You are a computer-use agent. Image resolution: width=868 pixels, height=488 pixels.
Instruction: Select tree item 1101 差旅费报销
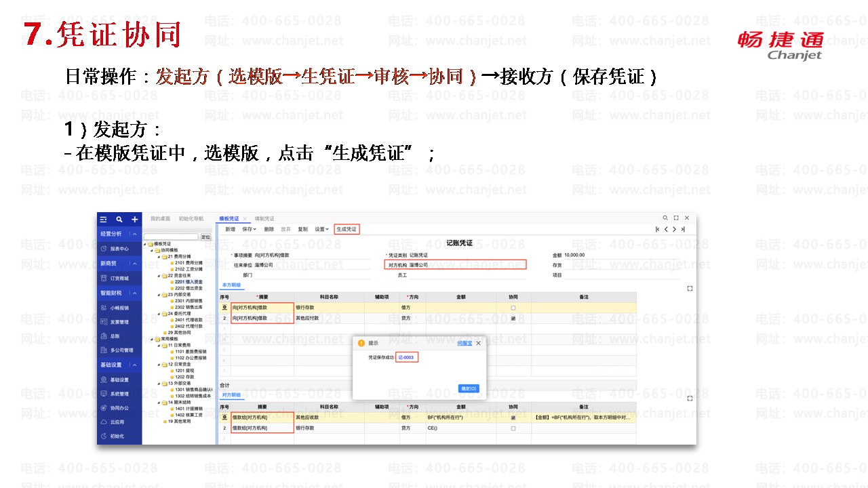[x=190, y=352]
